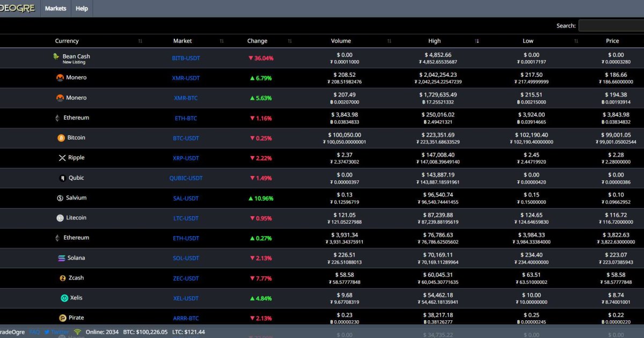This screenshot has width=644, height=338.
Task: Click the 6.79% change for XMR-USDT
Action: pyautogui.click(x=260, y=78)
